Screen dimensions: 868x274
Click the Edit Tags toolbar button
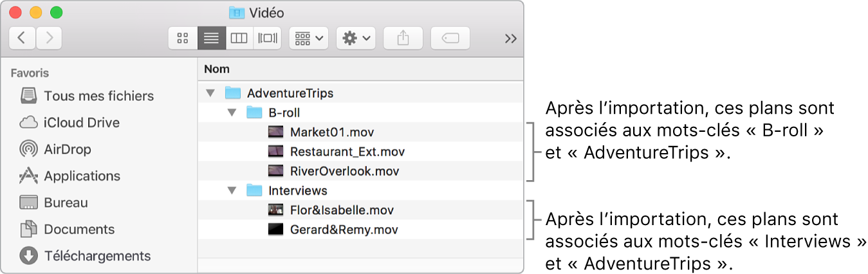[450, 38]
